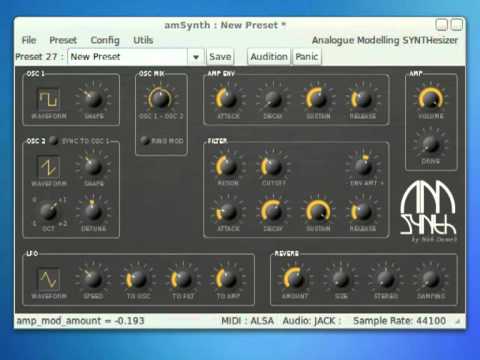Save the current preset
This screenshot has width=480, height=360.
220,57
